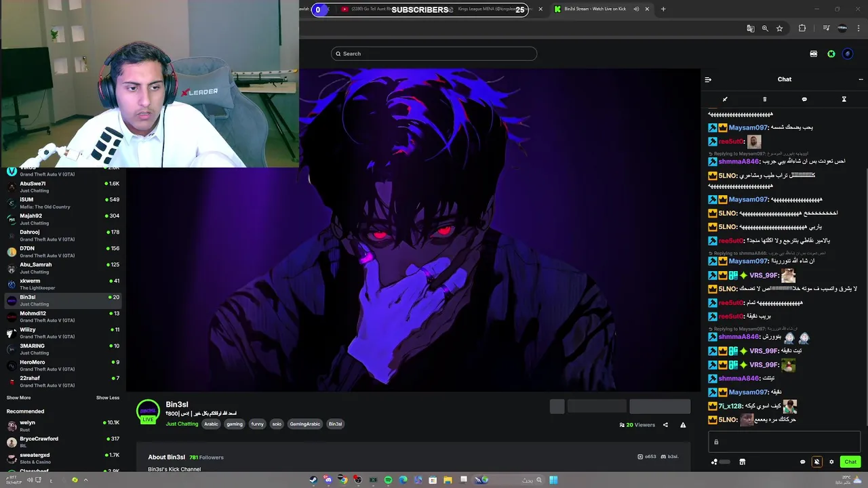Share the stream via share icon
Image resolution: width=868 pixels, height=488 pixels.
click(665, 425)
